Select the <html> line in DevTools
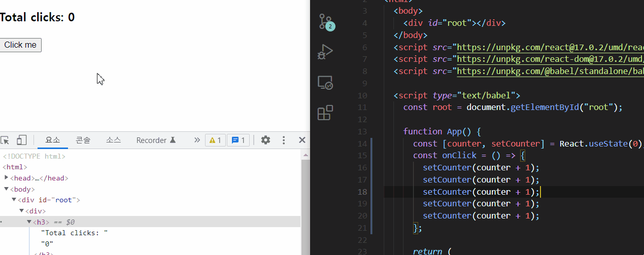 [x=15, y=167]
